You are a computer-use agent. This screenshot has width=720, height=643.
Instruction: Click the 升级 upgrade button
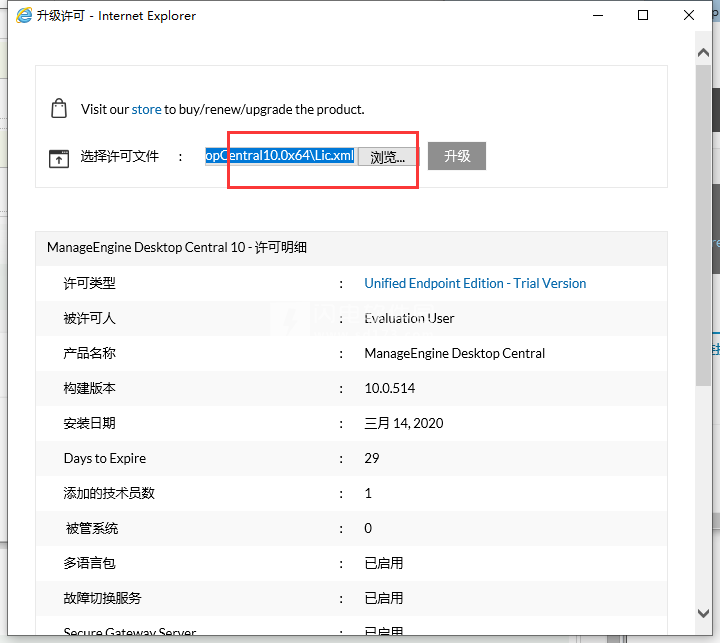(457, 156)
